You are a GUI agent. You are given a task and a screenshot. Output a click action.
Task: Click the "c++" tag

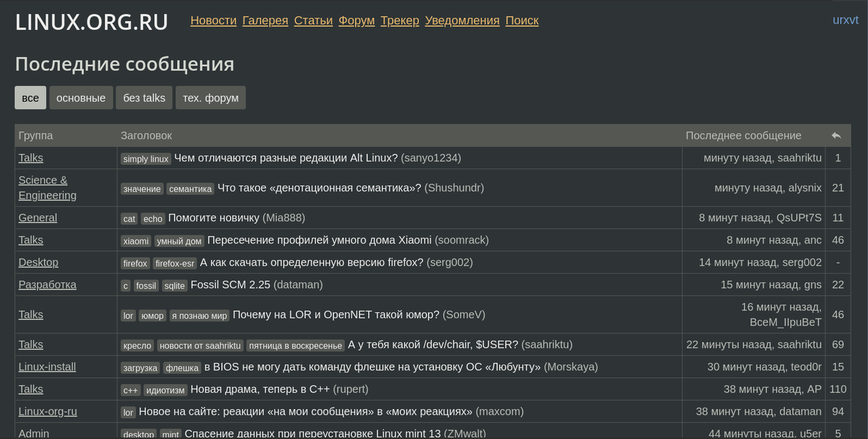pyautogui.click(x=131, y=390)
